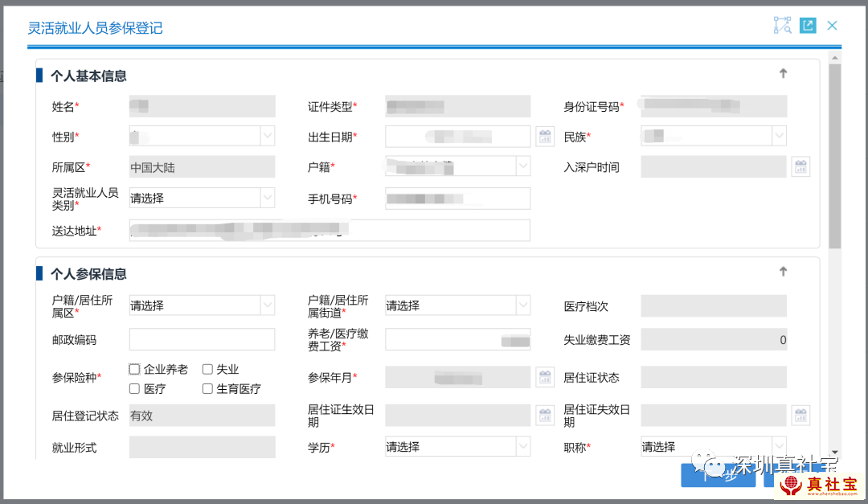Click the 邮政编码 input field
This screenshot has height=504, width=868.
coord(202,339)
